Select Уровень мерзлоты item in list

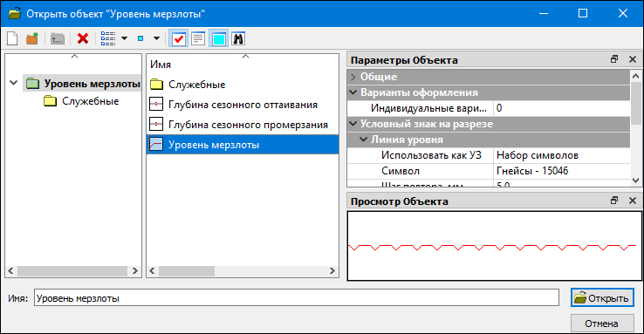coord(243,145)
